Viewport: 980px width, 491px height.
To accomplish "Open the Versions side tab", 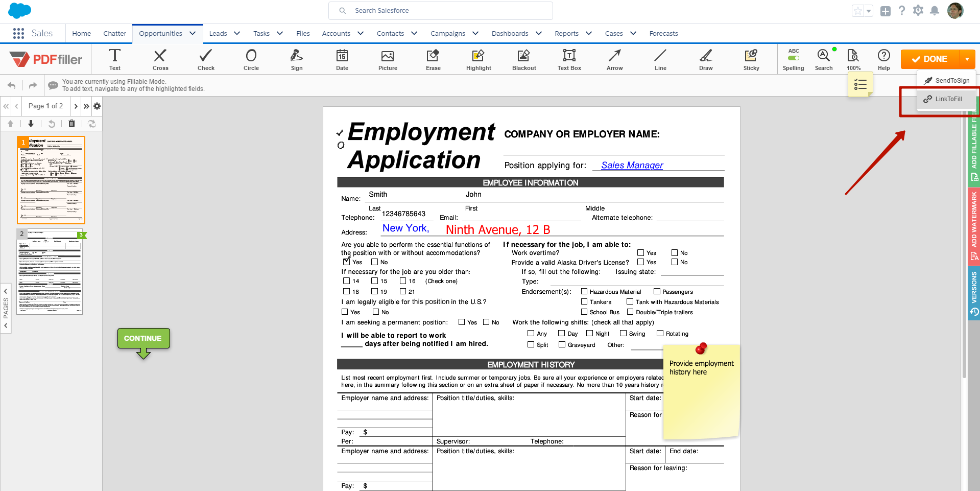I will (974, 293).
